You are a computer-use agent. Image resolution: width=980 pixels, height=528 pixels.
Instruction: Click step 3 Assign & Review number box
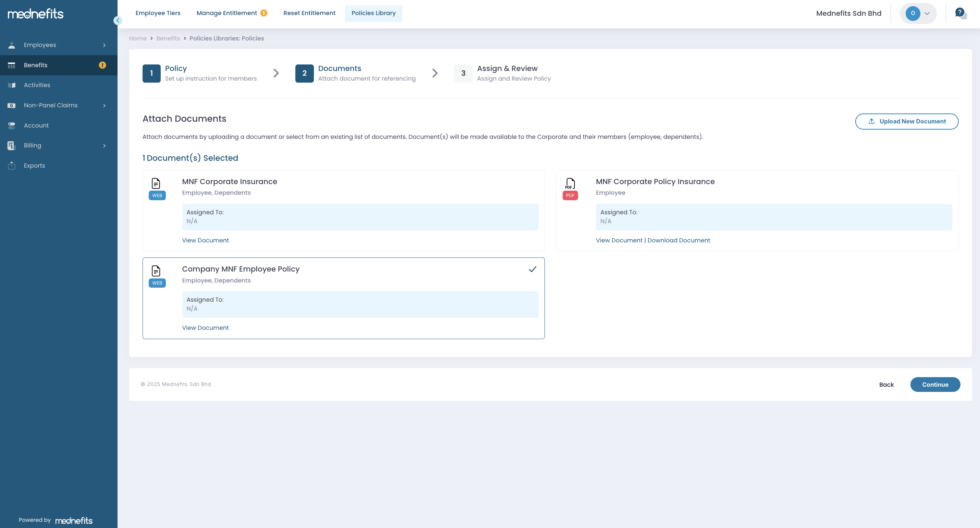[463, 73]
